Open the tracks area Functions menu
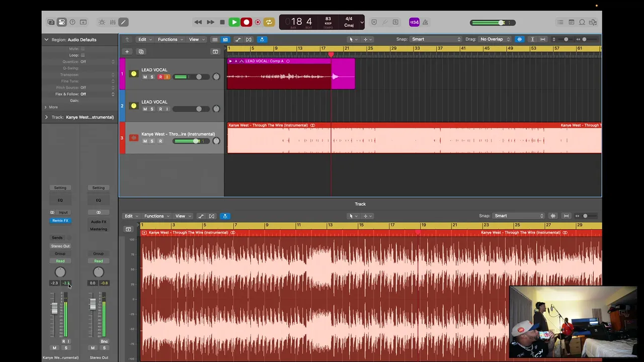 click(x=170, y=39)
